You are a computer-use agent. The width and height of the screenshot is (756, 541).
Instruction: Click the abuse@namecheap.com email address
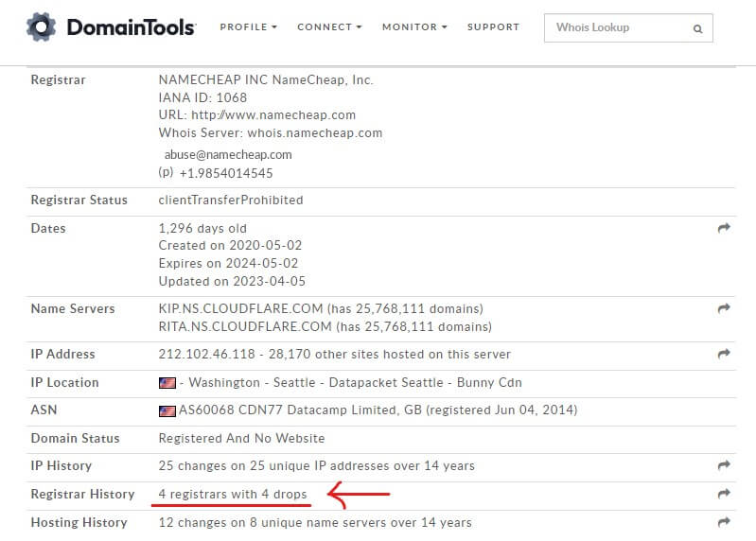click(x=228, y=154)
